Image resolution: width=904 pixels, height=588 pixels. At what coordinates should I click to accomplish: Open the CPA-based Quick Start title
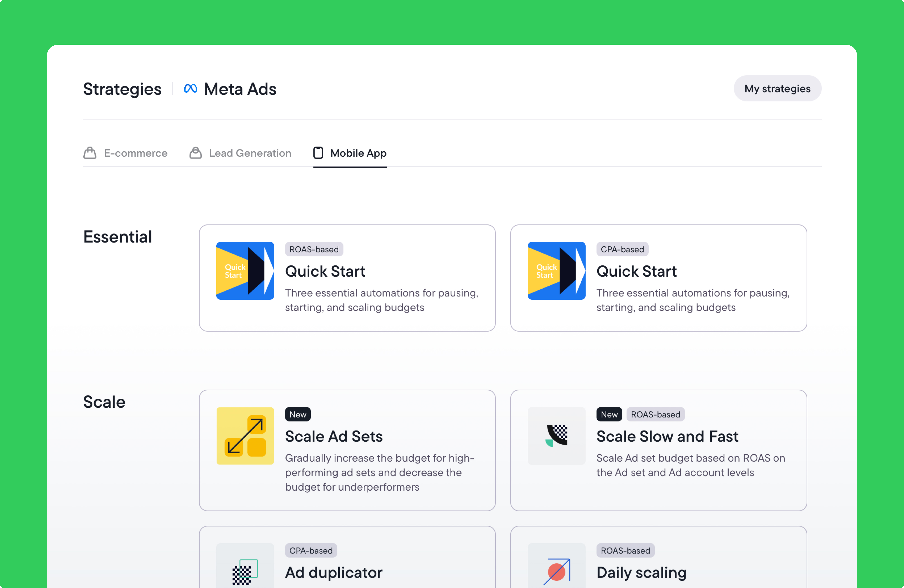click(636, 271)
